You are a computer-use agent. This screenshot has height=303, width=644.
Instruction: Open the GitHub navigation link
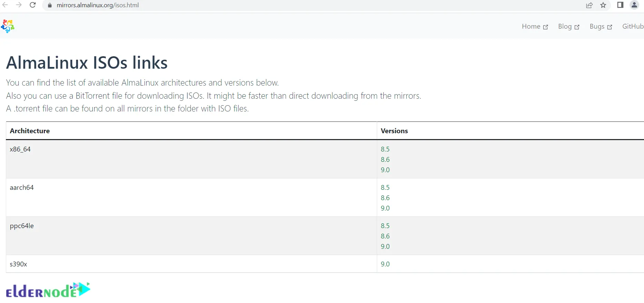(633, 26)
